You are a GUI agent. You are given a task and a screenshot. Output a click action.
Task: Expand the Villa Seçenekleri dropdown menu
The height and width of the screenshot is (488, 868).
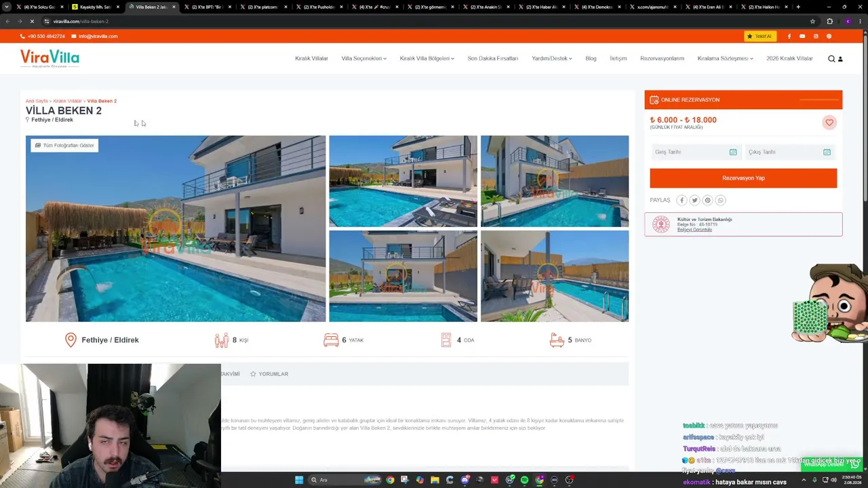pos(363,58)
